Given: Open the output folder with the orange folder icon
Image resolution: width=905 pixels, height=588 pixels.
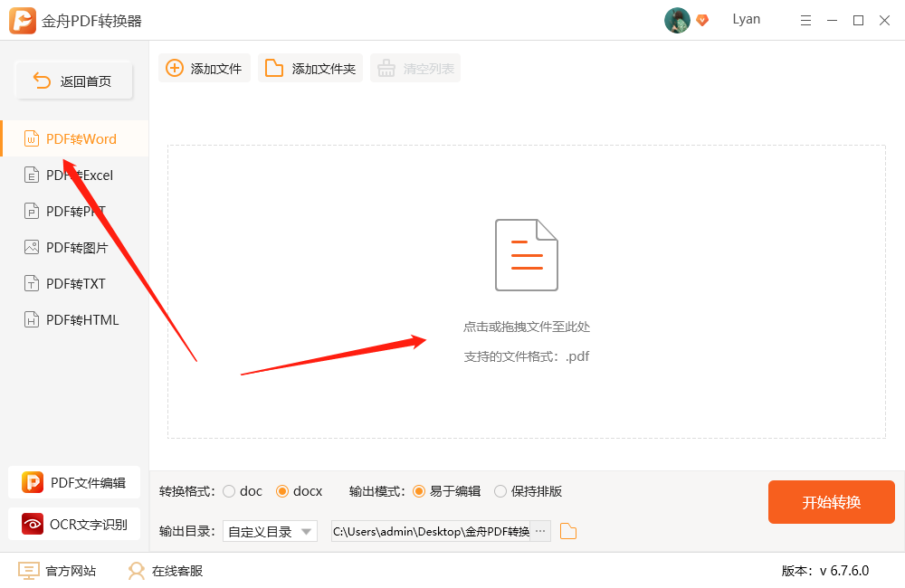Looking at the screenshot, I should coord(568,531).
